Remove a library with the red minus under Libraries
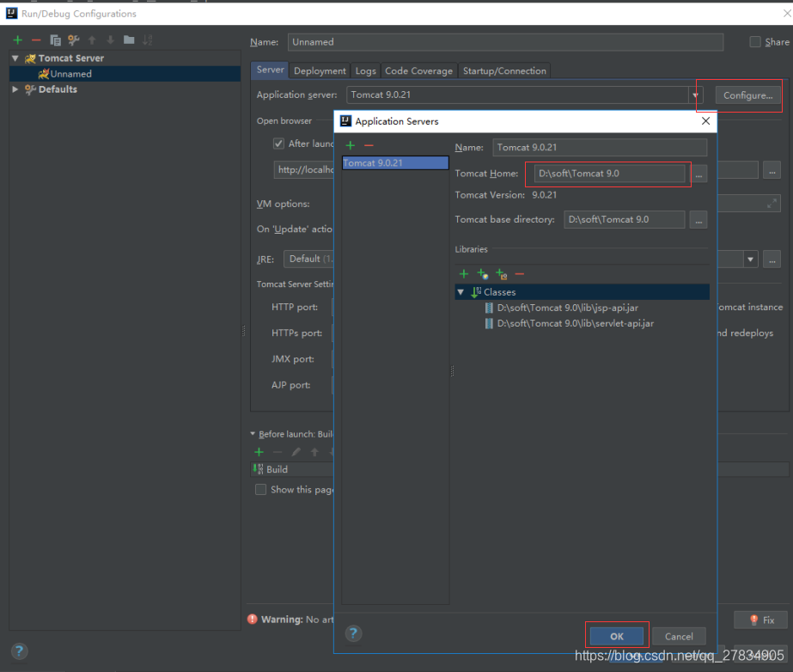Image resolution: width=793 pixels, height=672 pixels. click(520, 274)
